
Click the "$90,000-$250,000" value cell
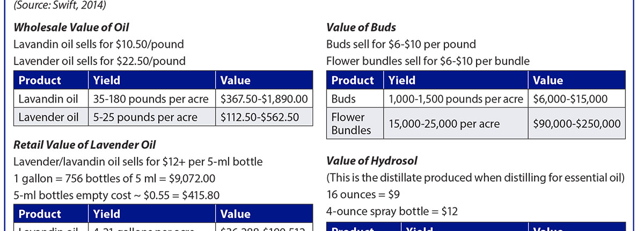click(x=576, y=124)
